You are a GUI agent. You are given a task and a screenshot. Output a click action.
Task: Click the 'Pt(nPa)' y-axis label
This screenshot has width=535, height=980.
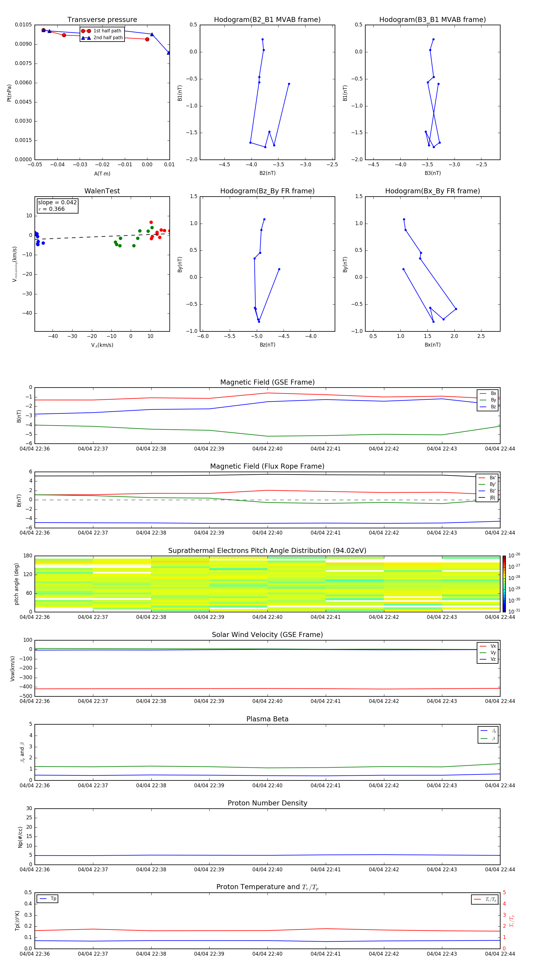(x=9, y=92)
